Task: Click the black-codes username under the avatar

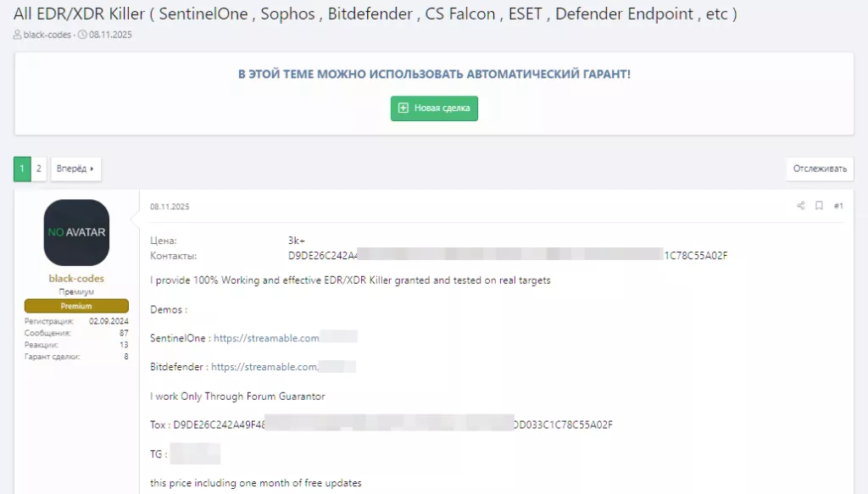Action: [76, 278]
